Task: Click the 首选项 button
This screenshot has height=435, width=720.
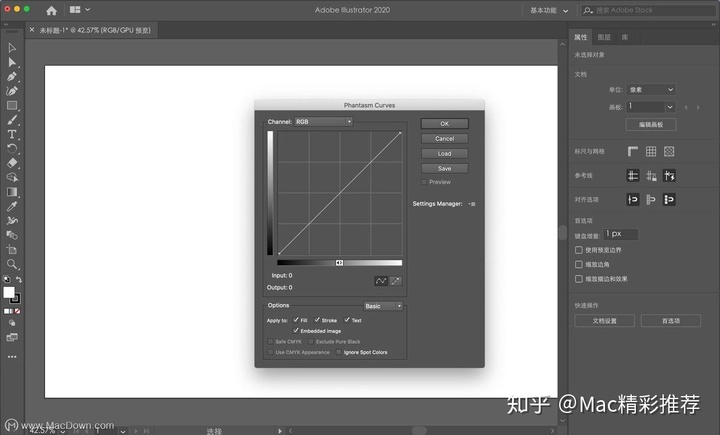Action: 671,321
